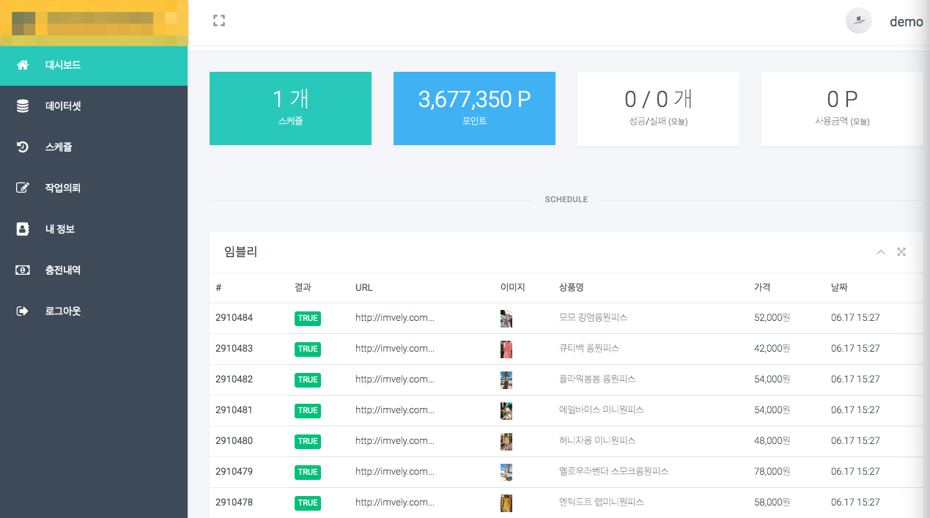Click the 날짜 column header
This screenshot has height=518, width=930.
point(839,287)
